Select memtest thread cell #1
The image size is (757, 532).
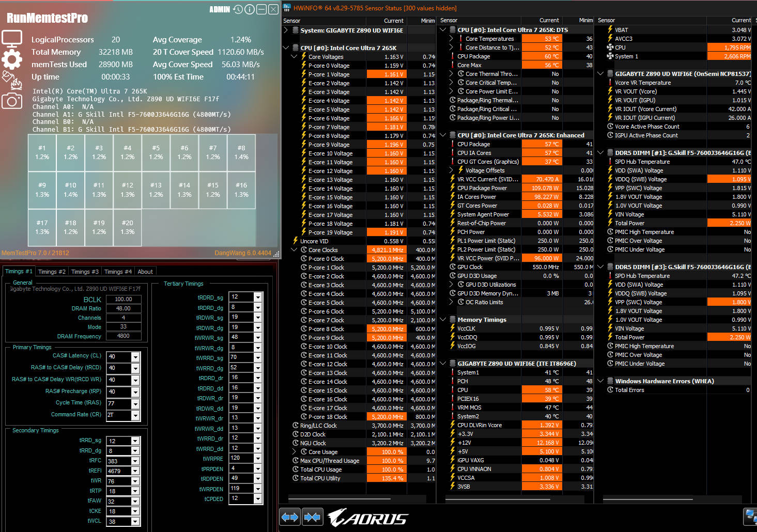[42, 153]
